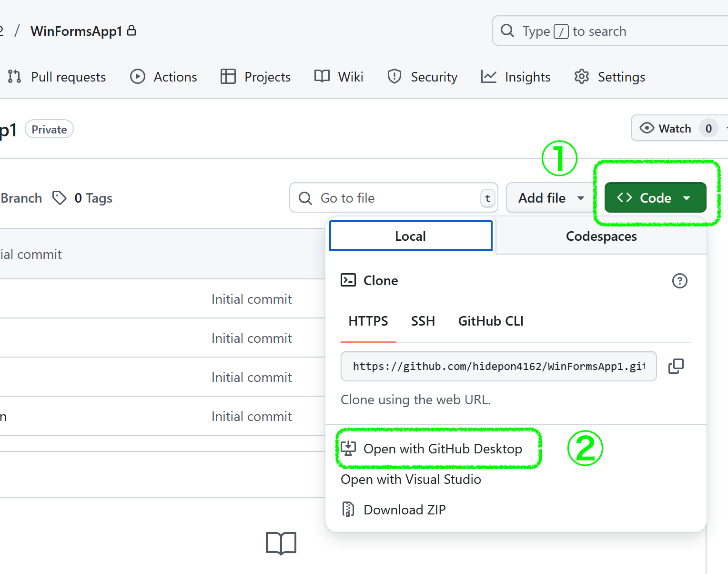
Task: Select the HTTPS clone option
Action: pos(368,321)
